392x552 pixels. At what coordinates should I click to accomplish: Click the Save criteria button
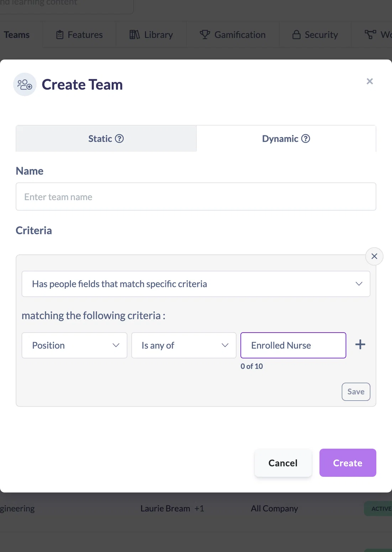[x=356, y=392]
